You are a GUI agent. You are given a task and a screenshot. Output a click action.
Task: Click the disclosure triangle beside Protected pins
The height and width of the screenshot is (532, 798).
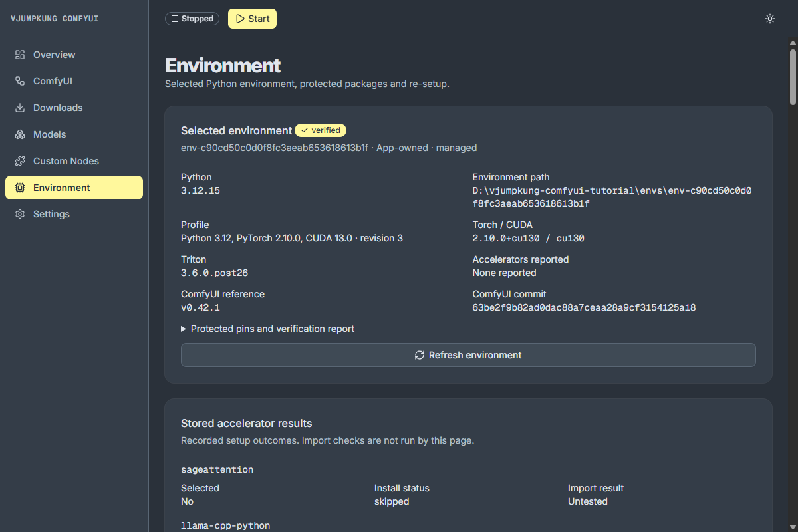(x=184, y=329)
